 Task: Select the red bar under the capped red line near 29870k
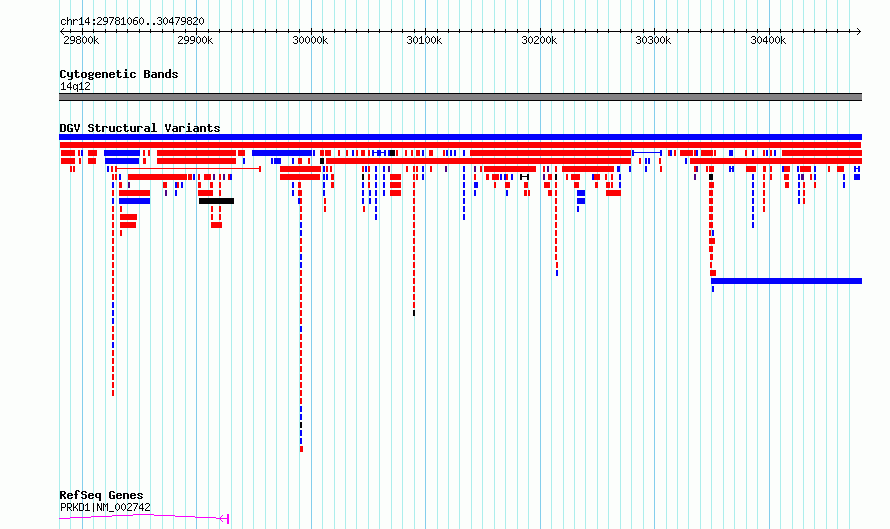[x=157, y=177]
